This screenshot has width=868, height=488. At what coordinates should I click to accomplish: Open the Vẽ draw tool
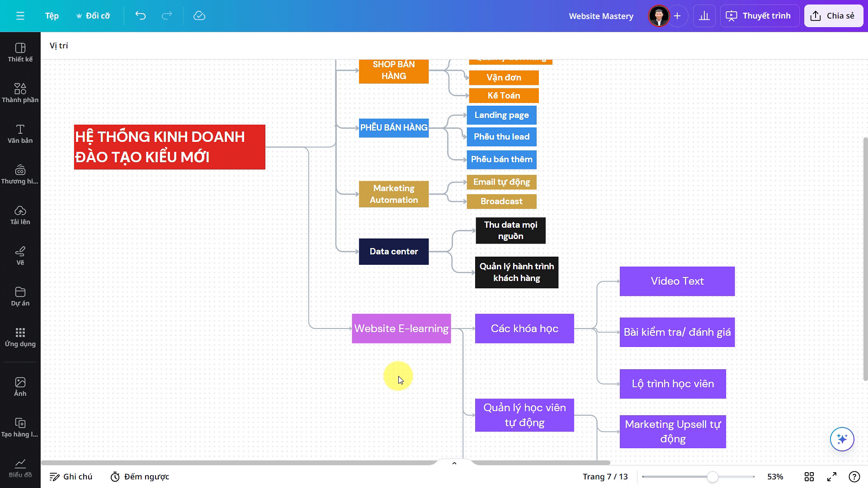(x=20, y=256)
